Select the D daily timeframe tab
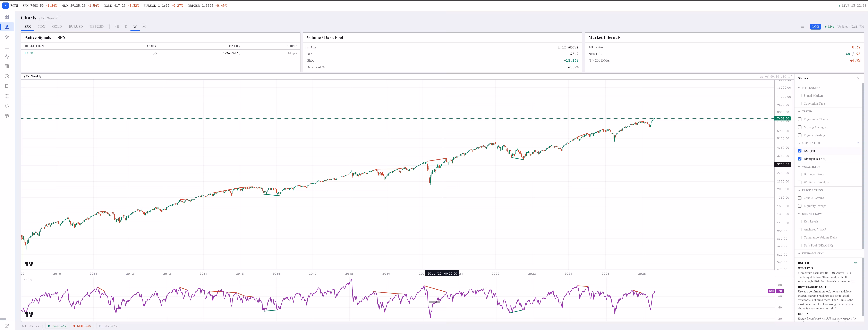Screen dimensions: 868x330 point(126,27)
